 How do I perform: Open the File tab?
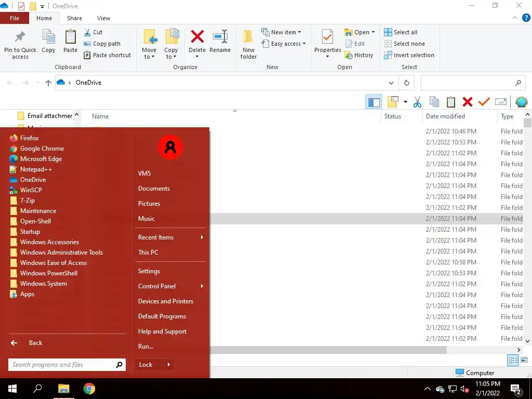coord(14,18)
